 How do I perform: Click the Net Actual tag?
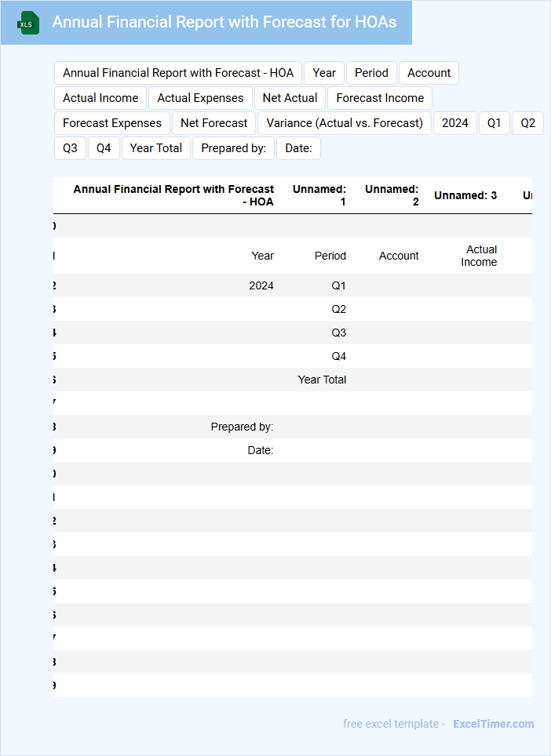click(x=290, y=98)
